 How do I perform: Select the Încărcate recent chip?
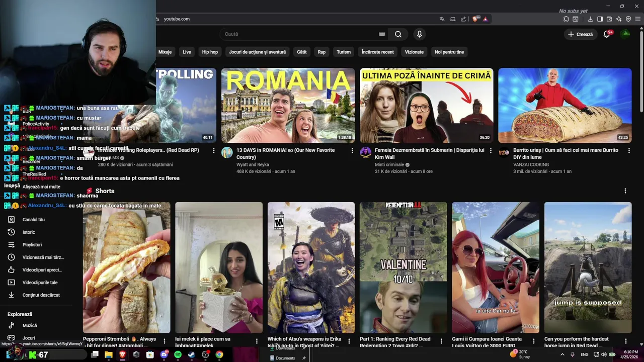tap(378, 52)
